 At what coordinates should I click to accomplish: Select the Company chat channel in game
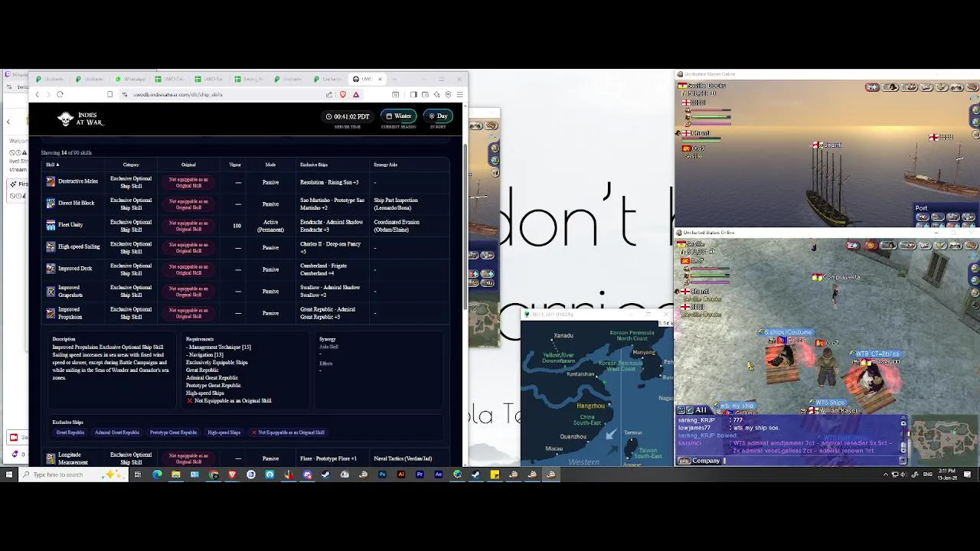click(x=705, y=461)
